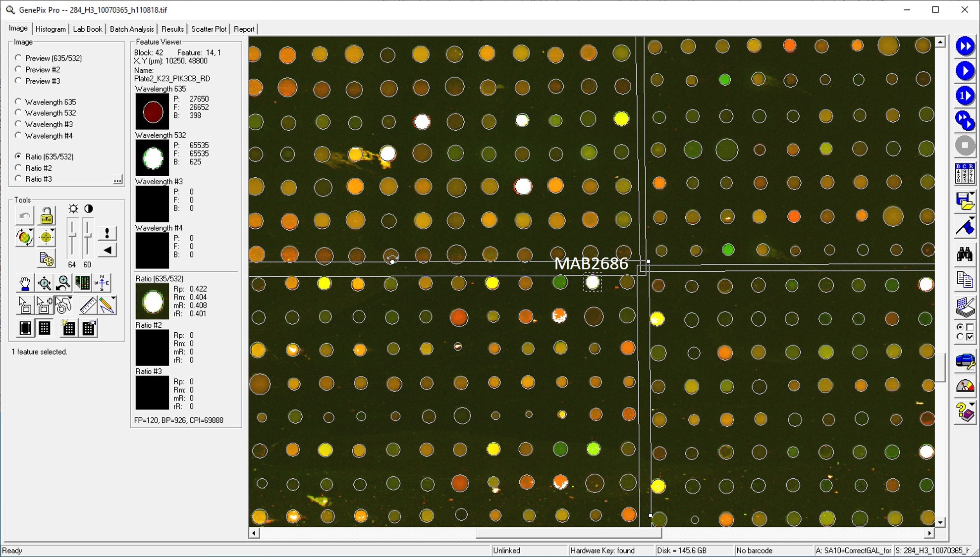Viewport: 980px width, 557px height.
Task: Select the Wavelength 635 radio button
Action: point(18,101)
